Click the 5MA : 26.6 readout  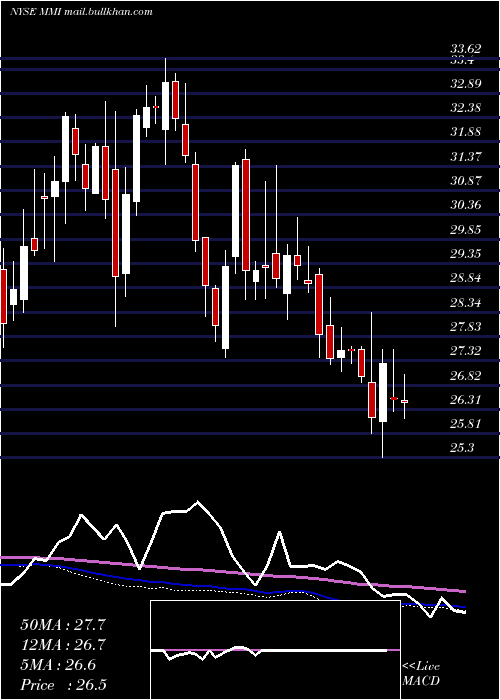(58, 665)
